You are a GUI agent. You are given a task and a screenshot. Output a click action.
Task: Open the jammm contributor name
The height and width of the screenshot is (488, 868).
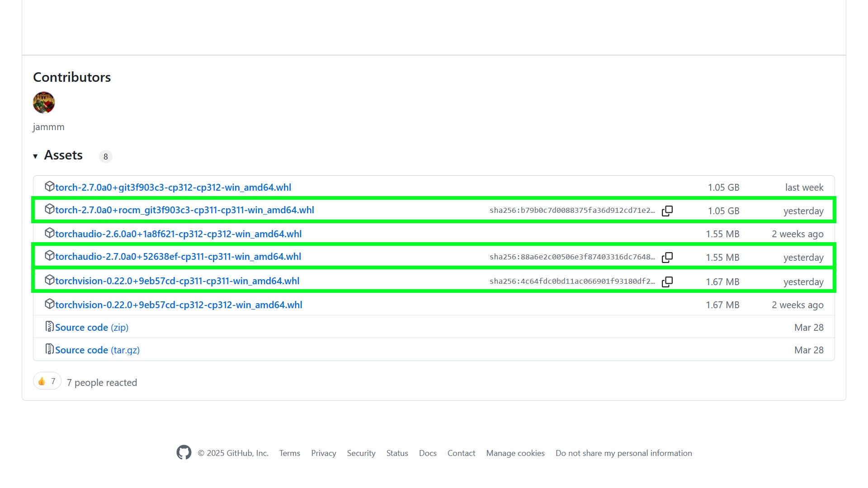pyautogui.click(x=48, y=127)
